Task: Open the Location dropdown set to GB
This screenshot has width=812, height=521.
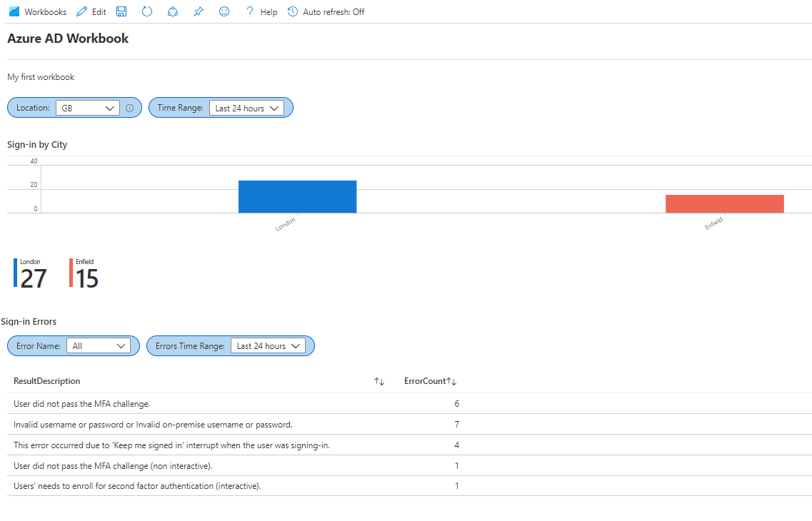Action: pos(88,108)
